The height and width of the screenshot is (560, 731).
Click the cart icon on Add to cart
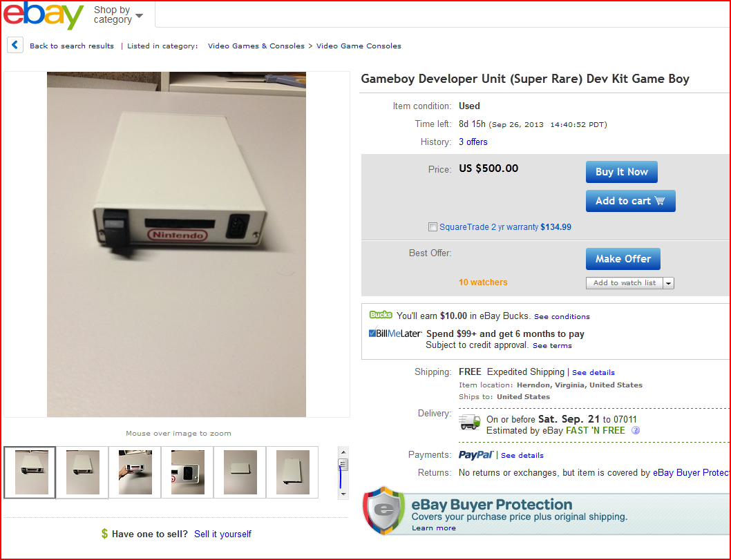(660, 201)
